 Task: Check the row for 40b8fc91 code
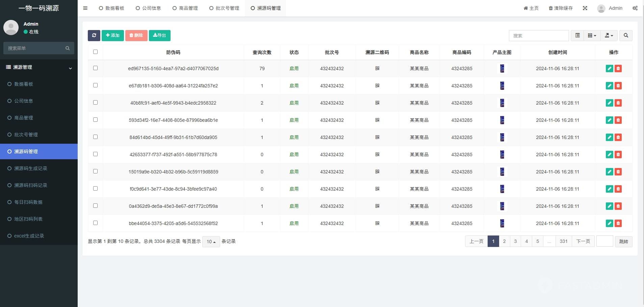click(x=95, y=103)
